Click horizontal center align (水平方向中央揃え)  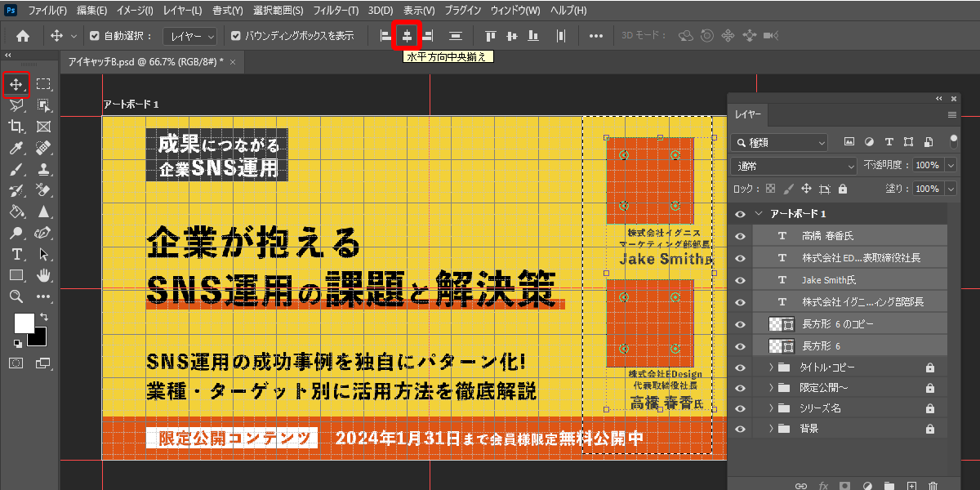(406, 36)
